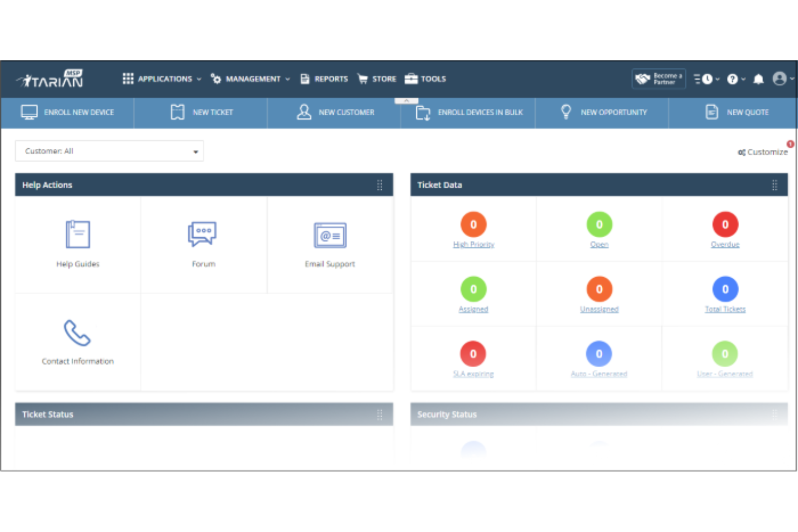Open the notifications bell icon
This screenshot has height=532, width=798.
click(758, 79)
